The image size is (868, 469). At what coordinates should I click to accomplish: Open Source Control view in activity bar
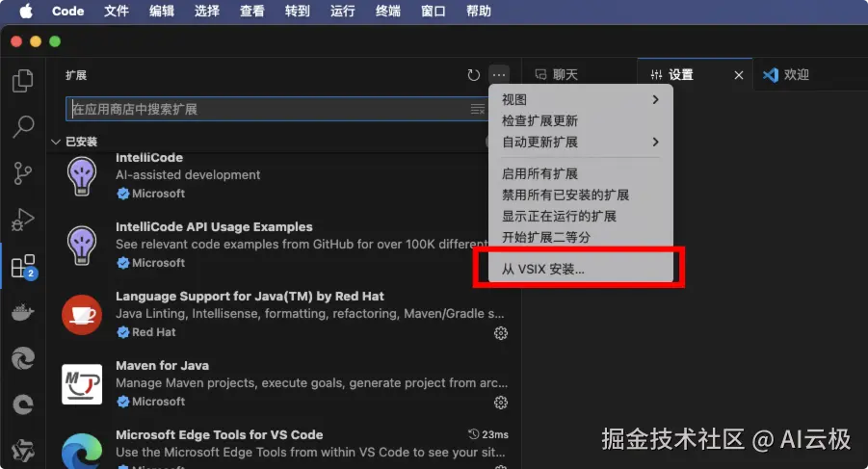[x=23, y=173]
